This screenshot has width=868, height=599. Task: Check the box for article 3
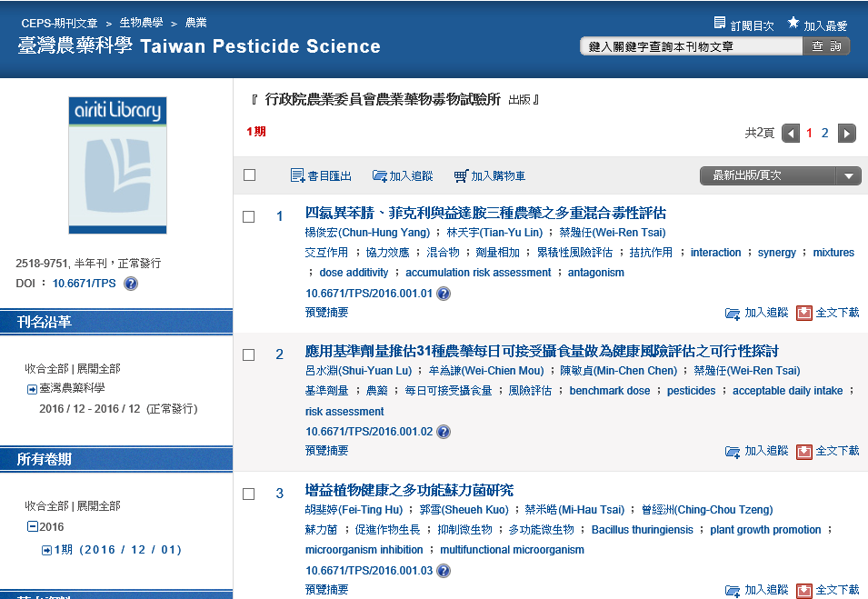pos(249,494)
